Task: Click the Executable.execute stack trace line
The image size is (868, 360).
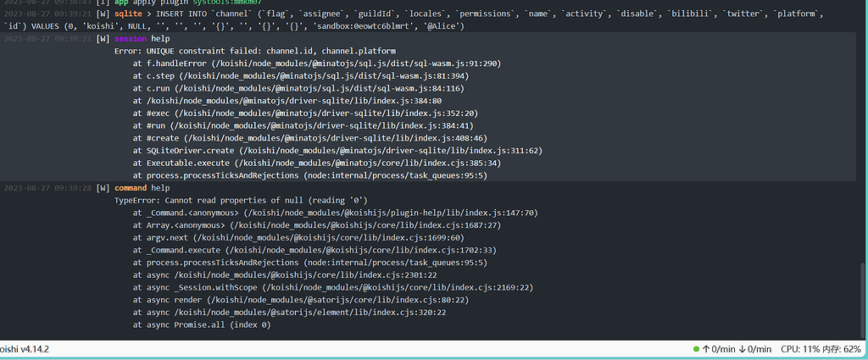Action: click(317, 163)
